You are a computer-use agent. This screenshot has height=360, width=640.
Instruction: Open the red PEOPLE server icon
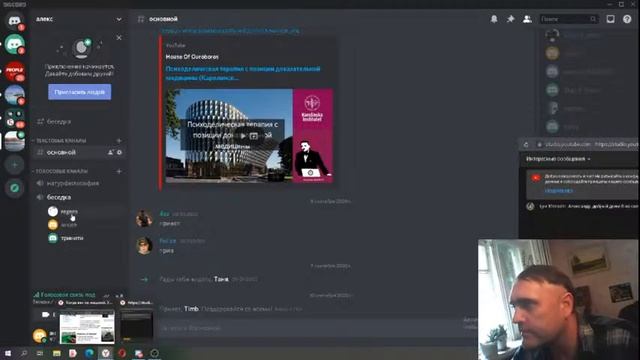click(15, 70)
